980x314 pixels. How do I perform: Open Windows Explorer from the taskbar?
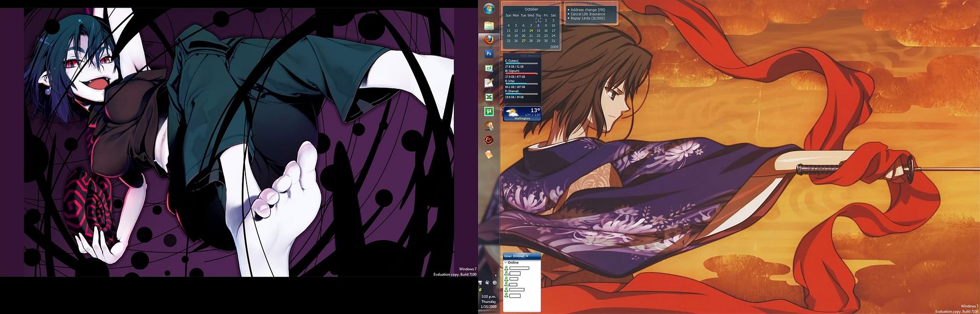coord(489,25)
